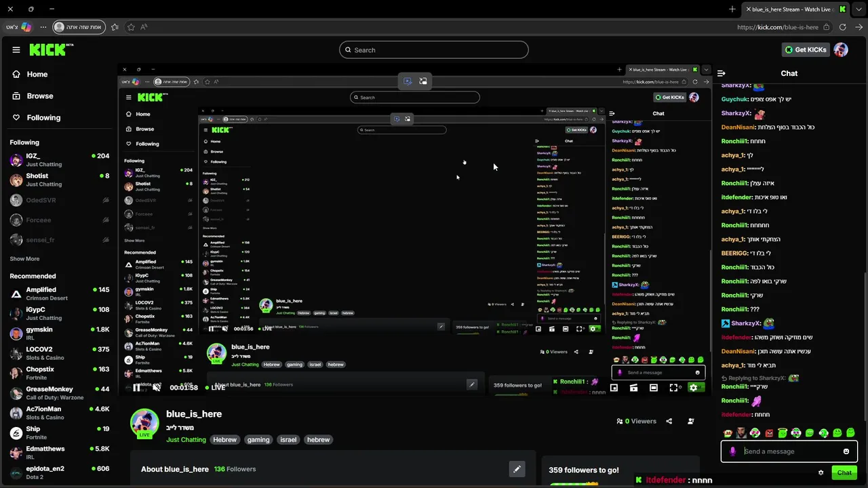
Task: Open the emoji picker in chat input
Action: coord(846,451)
